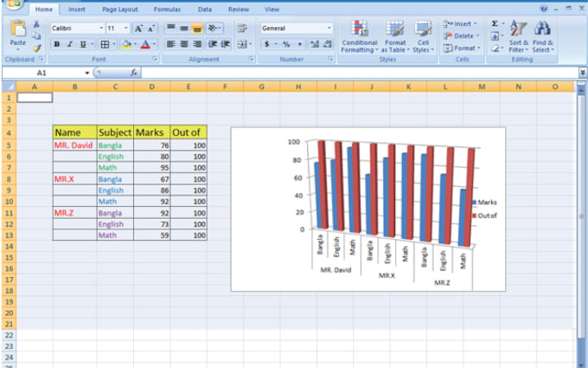Toggle Bold formatting

coord(57,44)
